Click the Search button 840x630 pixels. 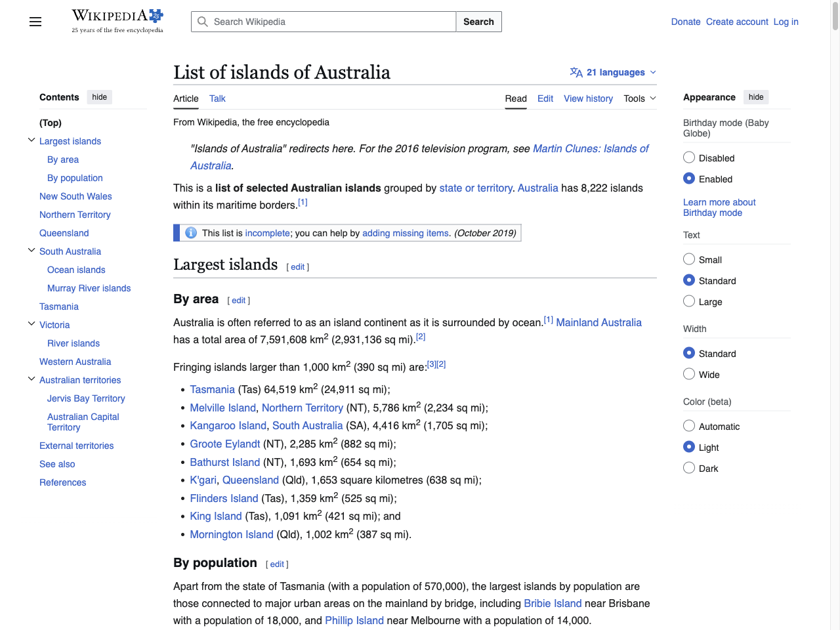click(478, 22)
